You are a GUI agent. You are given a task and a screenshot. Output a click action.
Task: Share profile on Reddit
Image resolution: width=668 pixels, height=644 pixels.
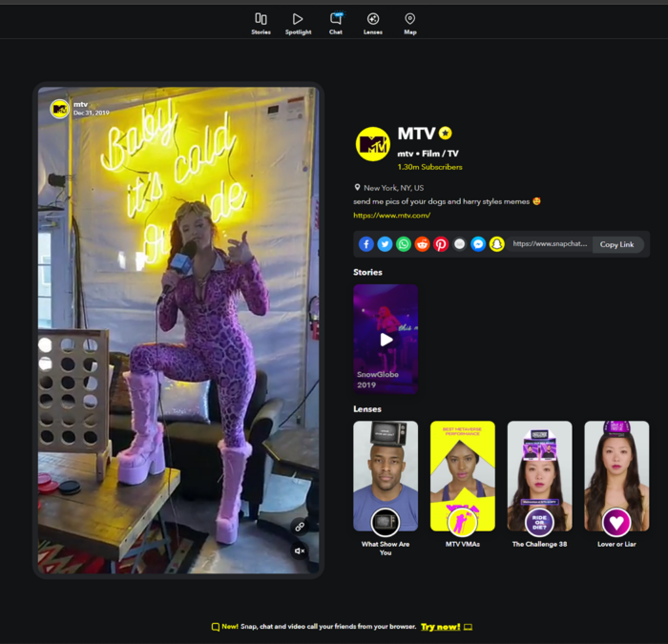(422, 244)
